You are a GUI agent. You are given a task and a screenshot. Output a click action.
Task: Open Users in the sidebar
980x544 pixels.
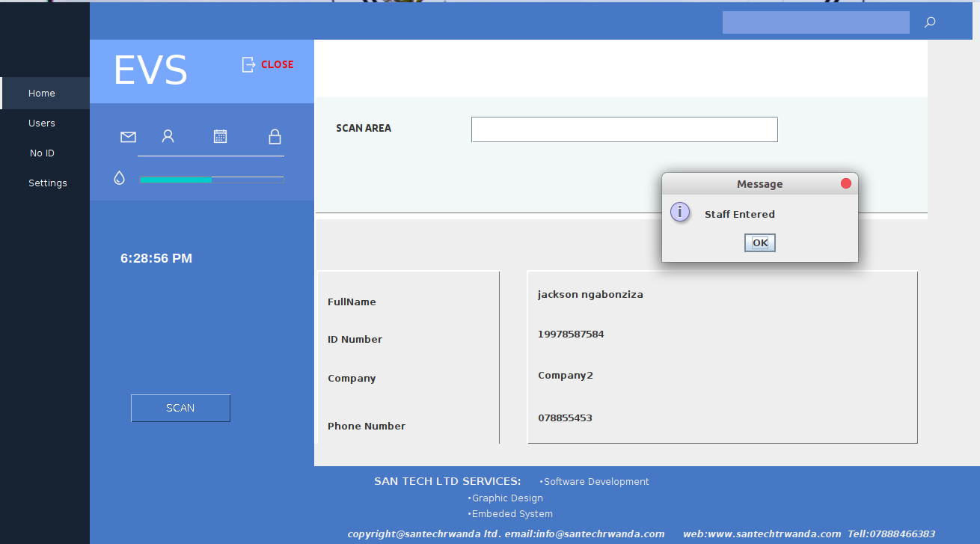[x=42, y=123]
